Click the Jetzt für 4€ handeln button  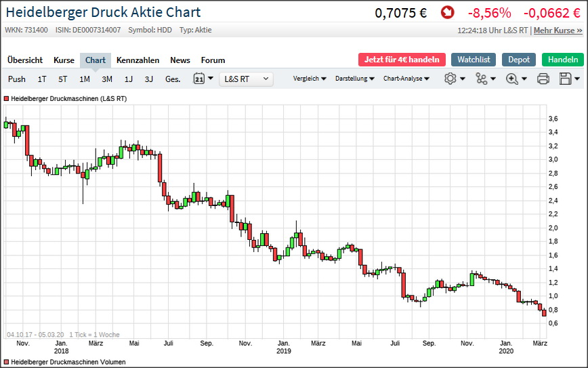(402, 60)
